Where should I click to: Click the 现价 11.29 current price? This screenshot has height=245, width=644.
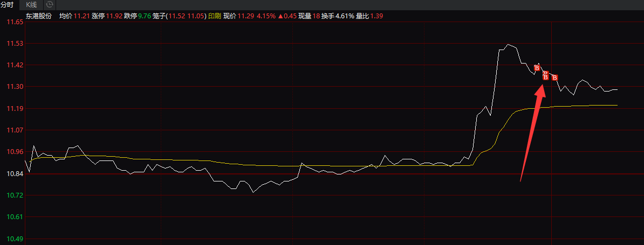point(238,16)
